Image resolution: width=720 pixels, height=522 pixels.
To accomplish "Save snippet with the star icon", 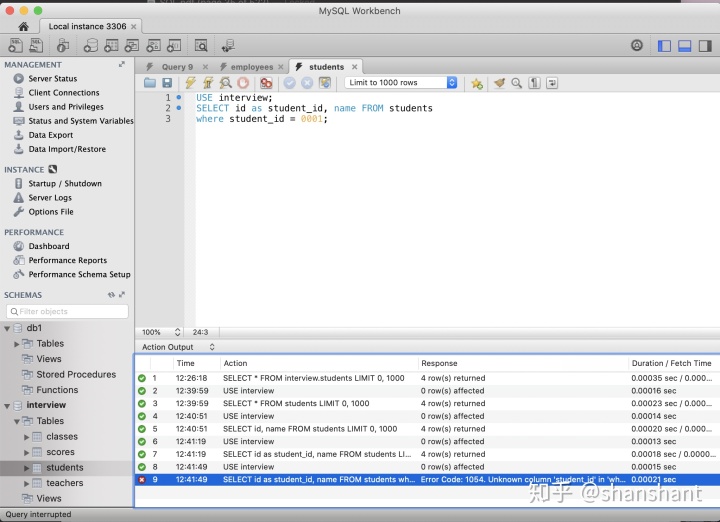I will click(x=477, y=83).
